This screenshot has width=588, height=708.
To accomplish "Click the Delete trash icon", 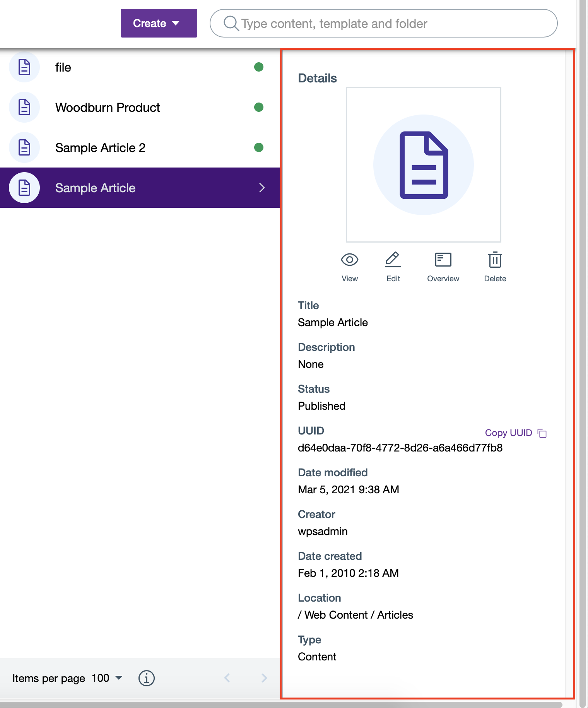I will coord(495,260).
